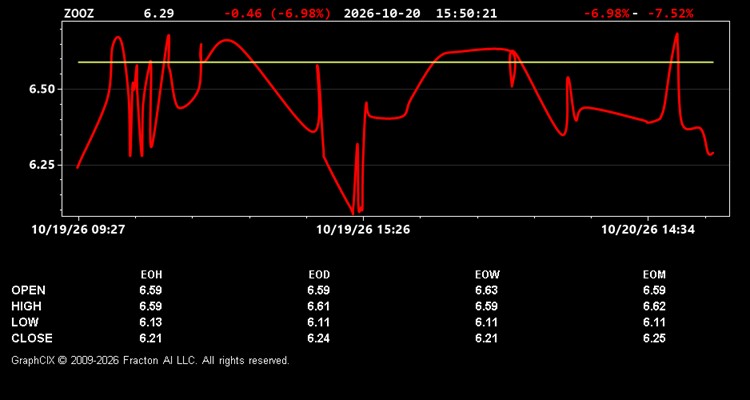This screenshot has width=750, height=400.
Task: Click the yellow horizontal reference line
Action: click(x=396, y=62)
